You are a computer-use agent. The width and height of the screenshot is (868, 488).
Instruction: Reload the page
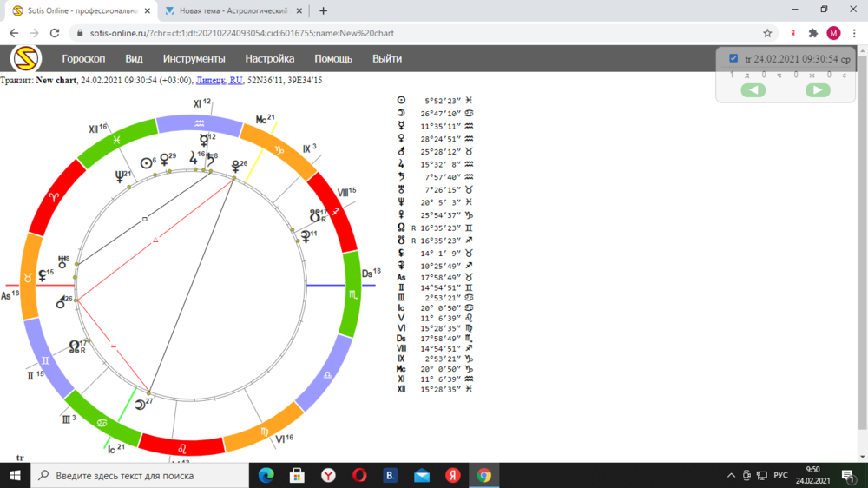[x=54, y=33]
